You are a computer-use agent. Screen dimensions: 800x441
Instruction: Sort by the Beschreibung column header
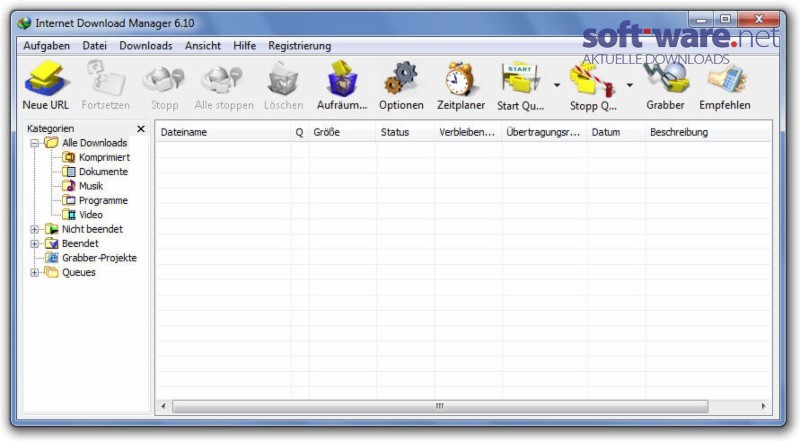click(x=708, y=132)
